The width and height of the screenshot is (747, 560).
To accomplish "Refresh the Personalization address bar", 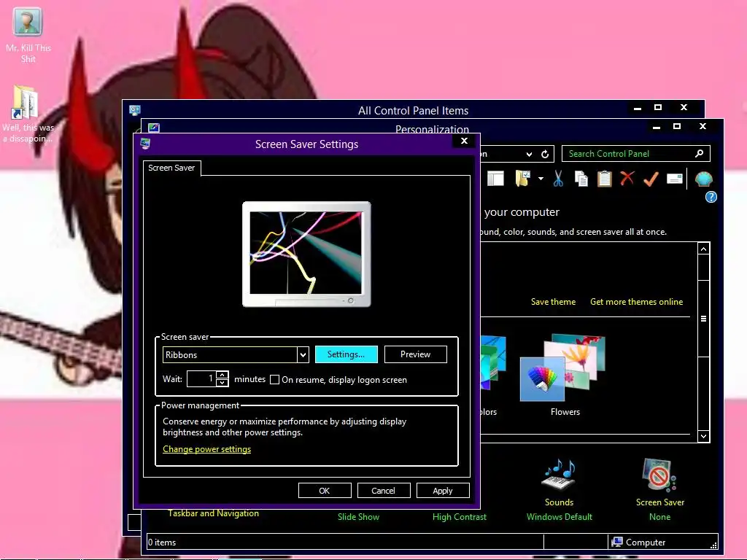I will coord(545,155).
